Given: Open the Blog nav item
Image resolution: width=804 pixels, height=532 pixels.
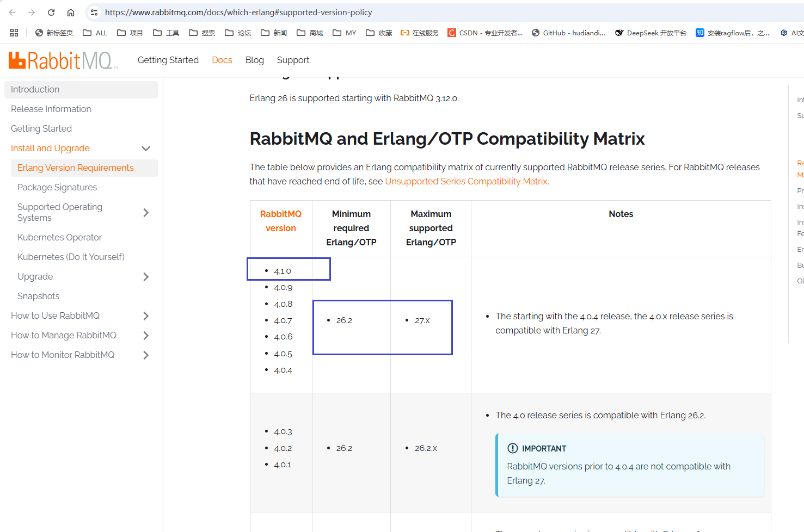Looking at the screenshot, I should 255,60.
